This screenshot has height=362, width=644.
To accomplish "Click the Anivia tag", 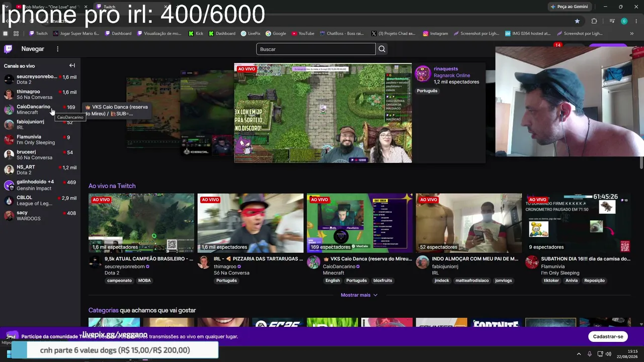I will (572, 281).
